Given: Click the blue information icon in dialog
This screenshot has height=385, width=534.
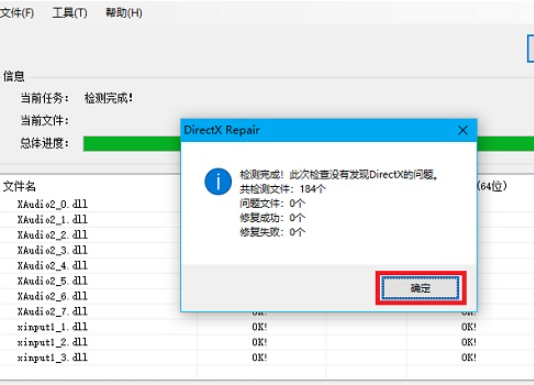Looking at the screenshot, I should tap(218, 181).
